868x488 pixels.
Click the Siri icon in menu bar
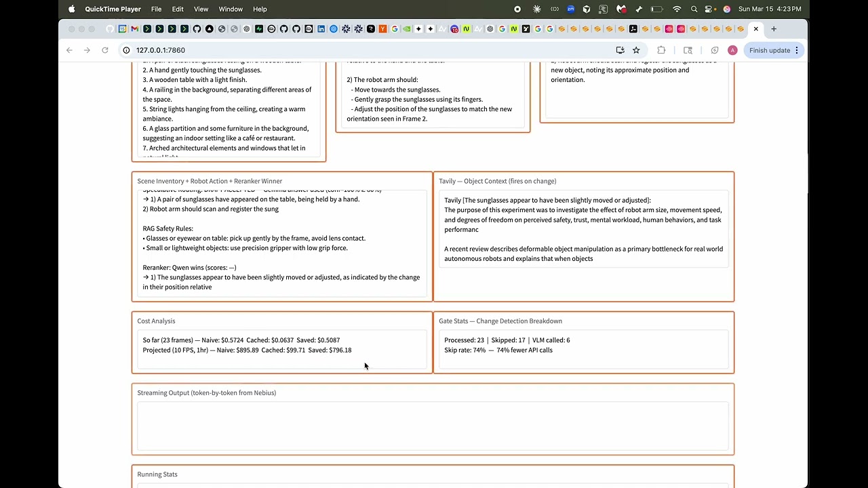point(727,9)
